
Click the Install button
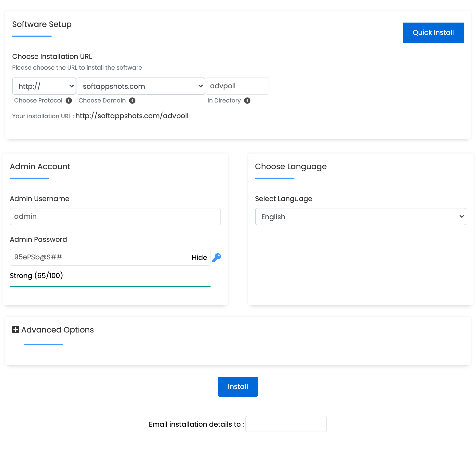(238, 386)
